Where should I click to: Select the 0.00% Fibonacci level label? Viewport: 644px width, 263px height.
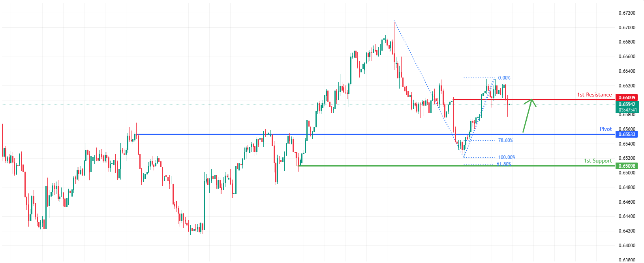[504, 78]
